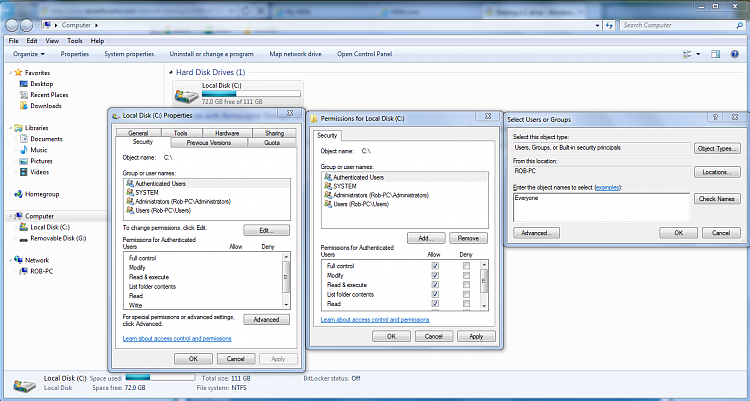Toggle Deny checkbox for Modify

click(466, 275)
